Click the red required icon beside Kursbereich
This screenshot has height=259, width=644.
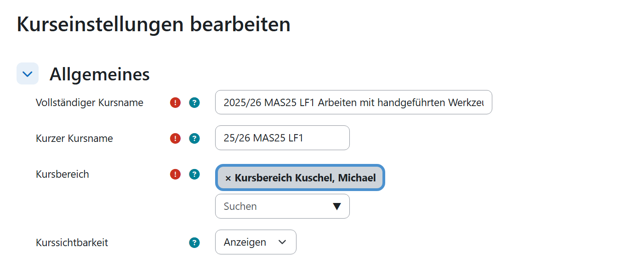click(175, 174)
